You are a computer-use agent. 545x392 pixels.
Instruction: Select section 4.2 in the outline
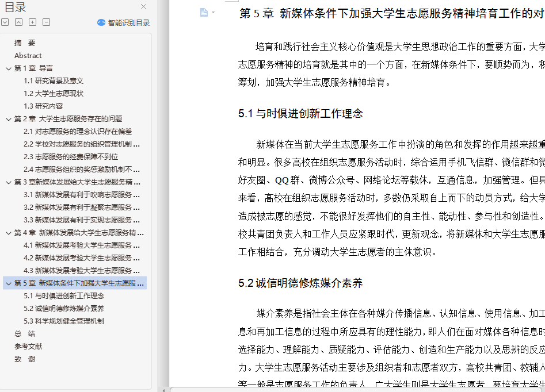click(x=82, y=258)
